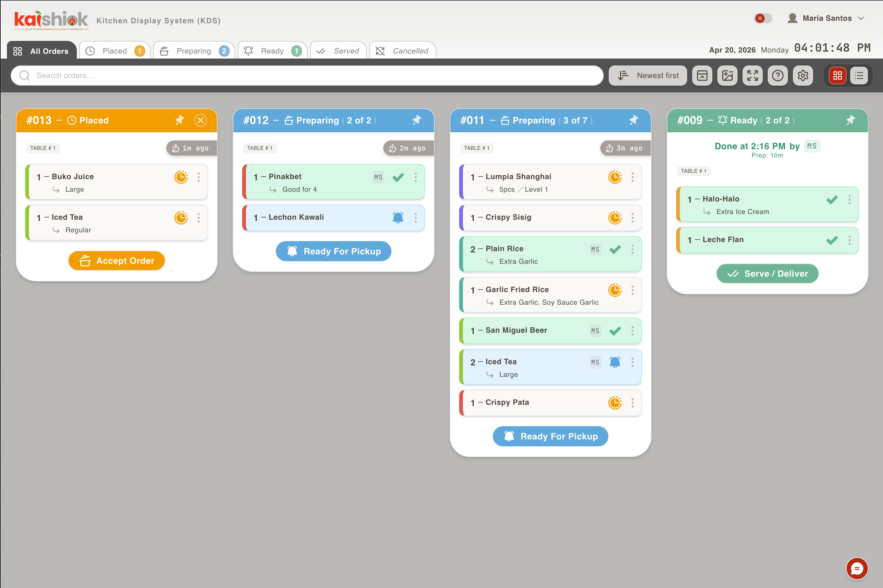The width and height of the screenshot is (883, 588).
Task: Toggle the dark/light theme switch
Action: pyautogui.click(x=763, y=18)
